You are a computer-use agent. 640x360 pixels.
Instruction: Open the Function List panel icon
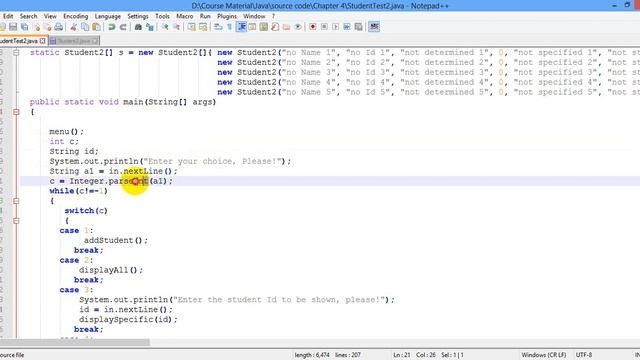275,27
